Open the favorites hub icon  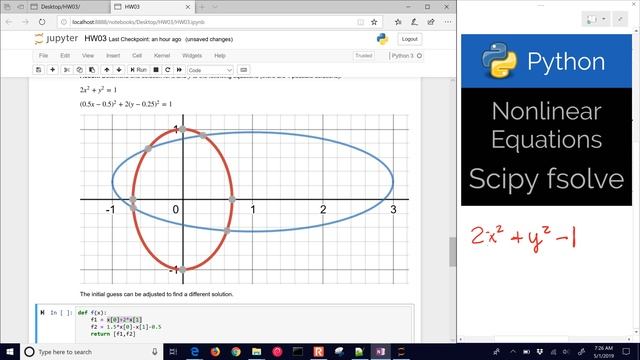(x=398, y=22)
